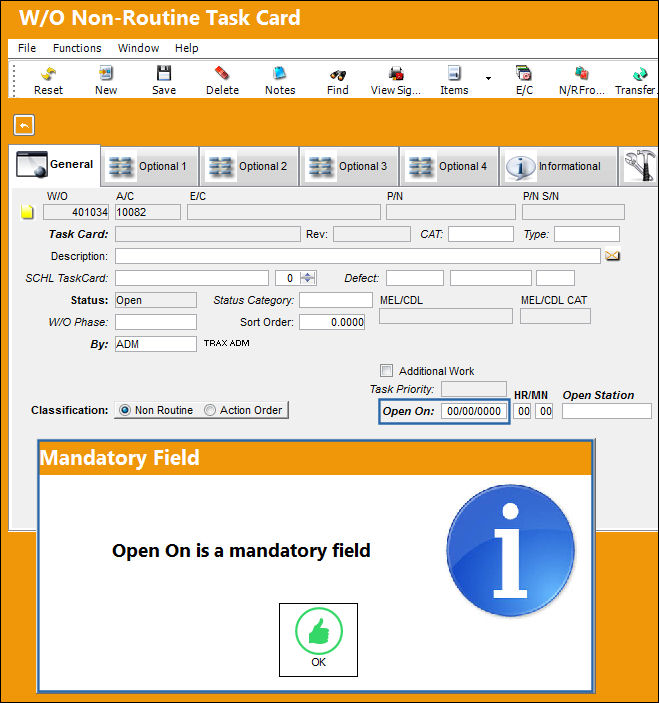Click the By field containing ADM
This screenshot has height=703, width=659.
pyautogui.click(x=156, y=344)
